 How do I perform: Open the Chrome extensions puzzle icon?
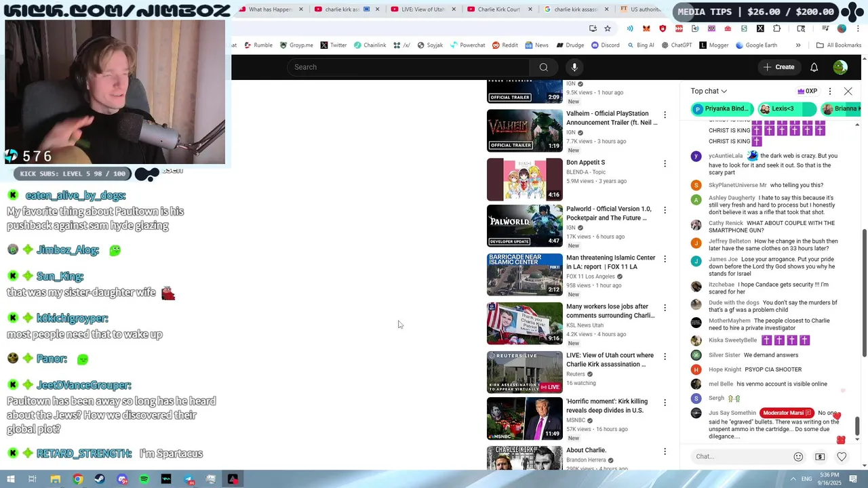coord(776,28)
